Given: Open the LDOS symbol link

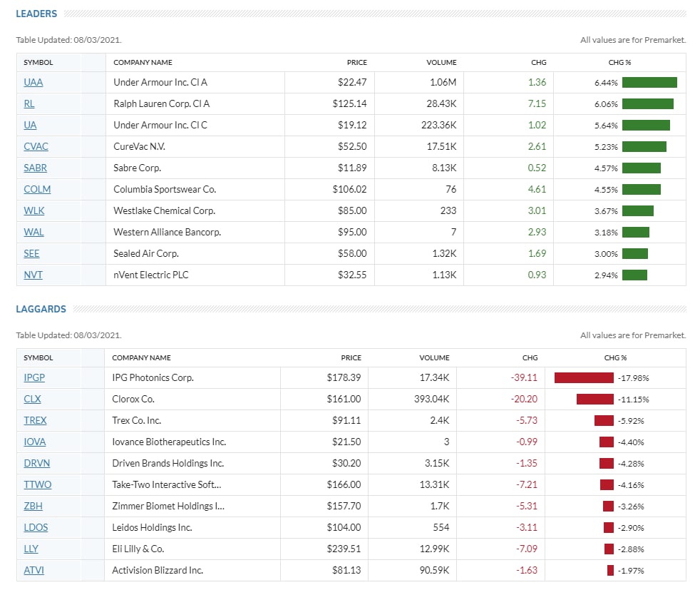Looking at the screenshot, I should (36, 528).
